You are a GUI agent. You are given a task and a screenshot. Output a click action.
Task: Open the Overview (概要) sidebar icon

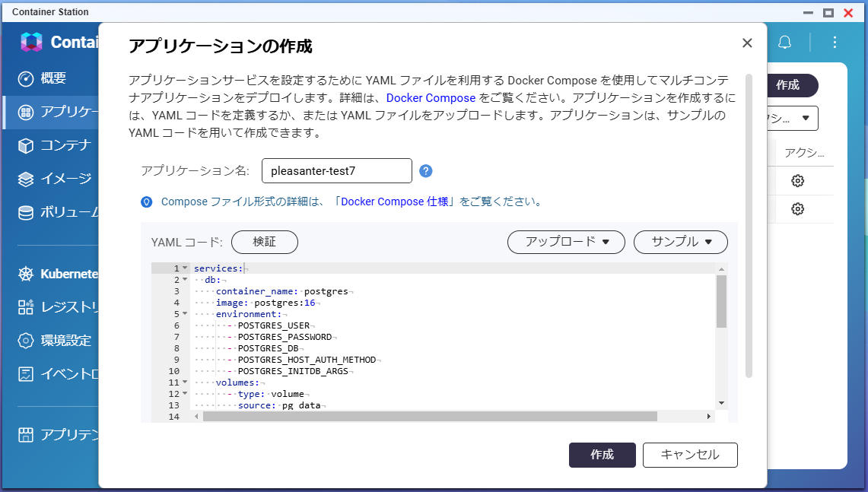25,78
